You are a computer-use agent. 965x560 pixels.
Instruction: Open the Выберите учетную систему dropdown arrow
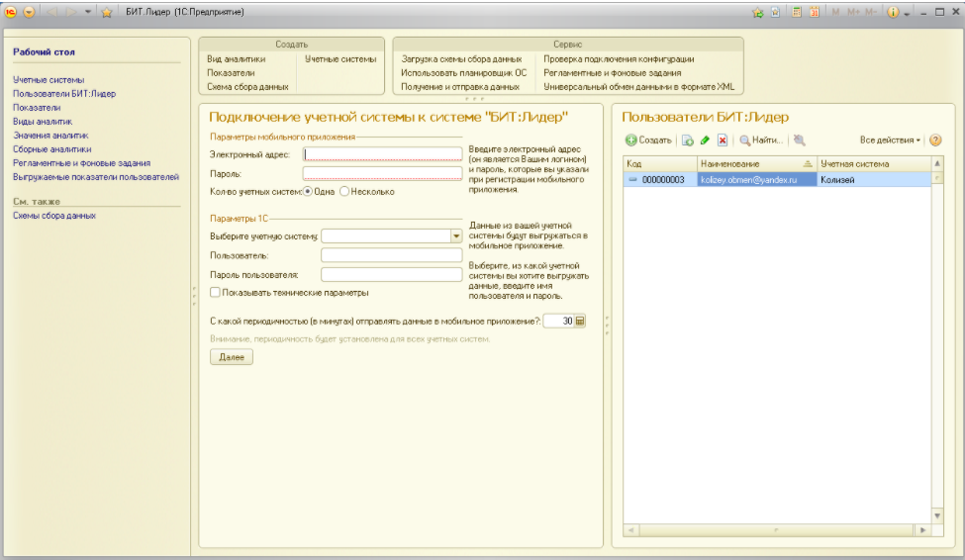pos(456,236)
